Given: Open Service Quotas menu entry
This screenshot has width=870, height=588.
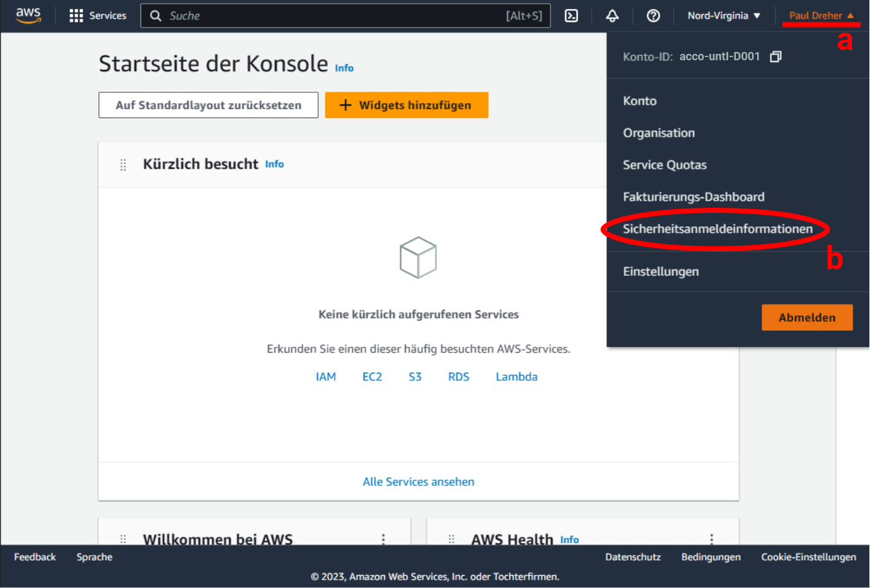Looking at the screenshot, I should coord(665,165).
